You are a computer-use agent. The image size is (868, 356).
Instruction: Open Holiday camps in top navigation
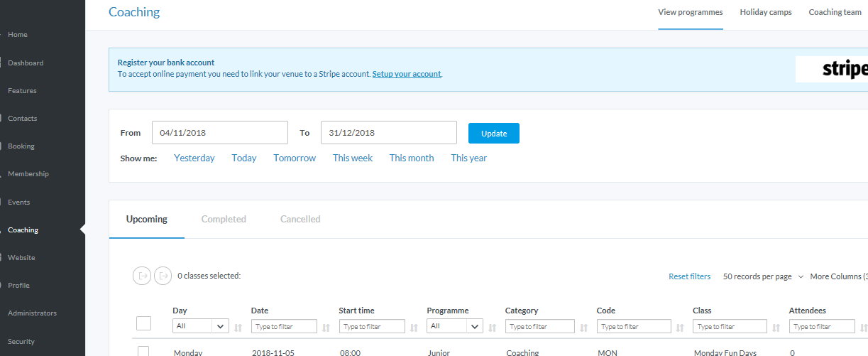(766, 12)
